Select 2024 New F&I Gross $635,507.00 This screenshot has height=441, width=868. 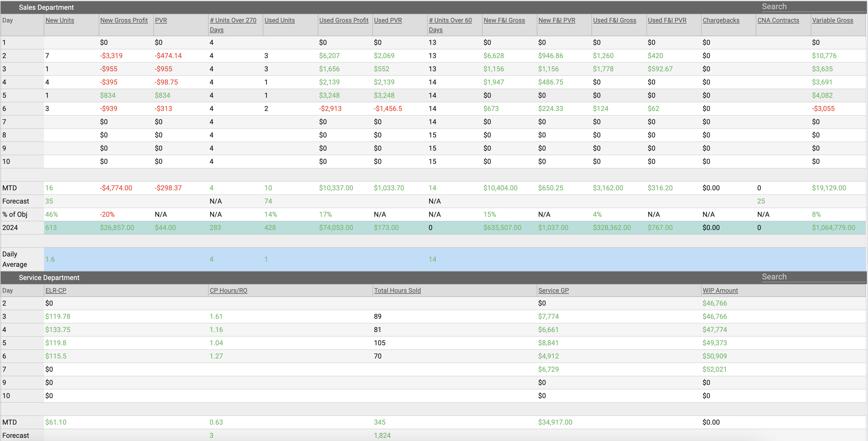[x=502, y=228]
